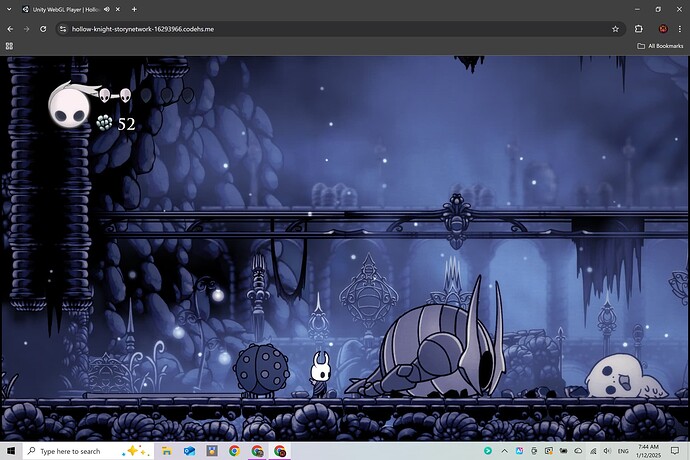Open the notification center icon
The image size is (690, 460).
(x=675, y=451)
